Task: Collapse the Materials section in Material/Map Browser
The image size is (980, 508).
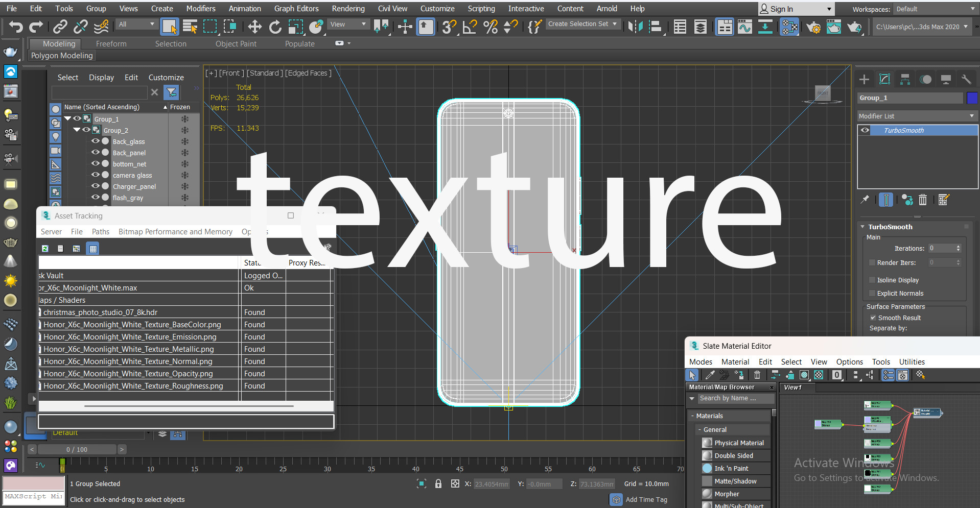Action: [x=693, y=416]
